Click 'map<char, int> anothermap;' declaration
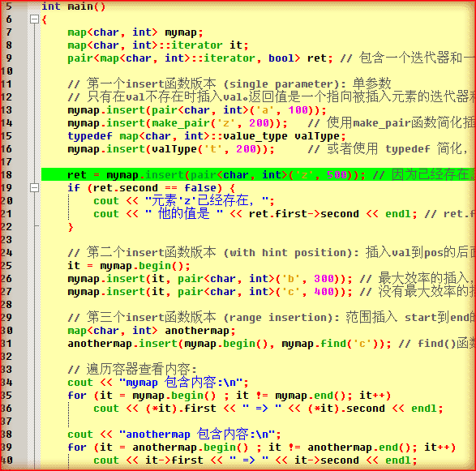 point(151,331)
